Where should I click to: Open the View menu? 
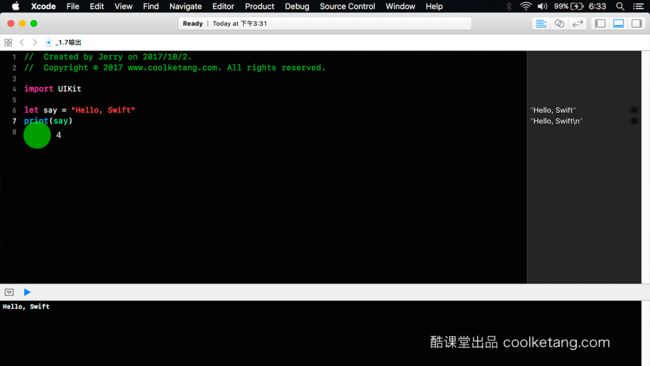(x=123, y=6)
